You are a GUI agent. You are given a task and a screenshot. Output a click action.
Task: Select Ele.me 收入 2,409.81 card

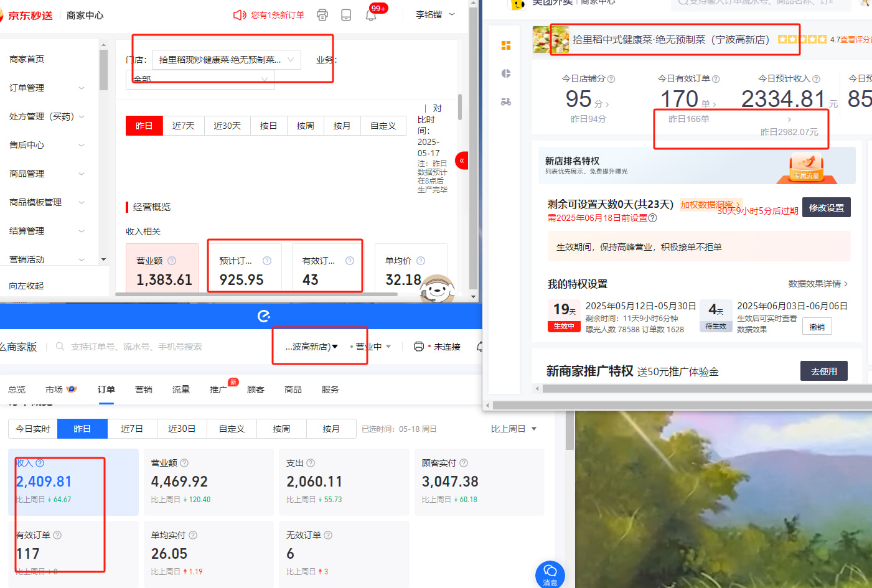pos(73,482)
